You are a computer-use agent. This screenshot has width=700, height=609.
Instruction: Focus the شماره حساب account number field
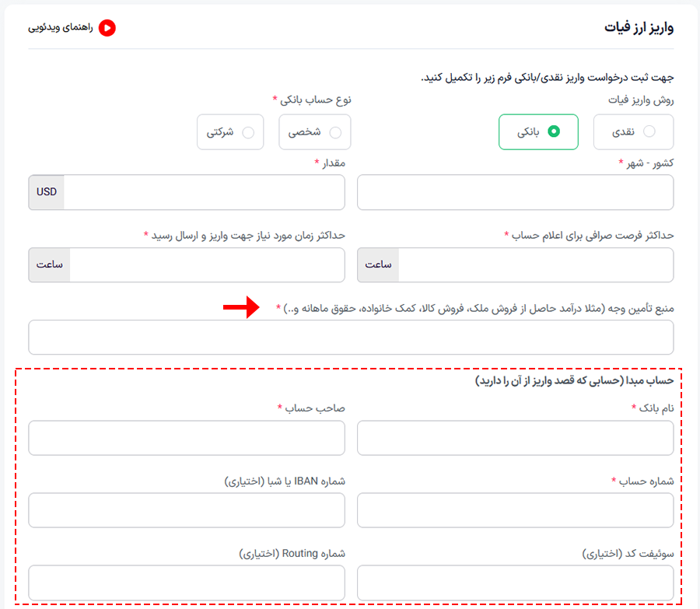click(x=515, y=510)
